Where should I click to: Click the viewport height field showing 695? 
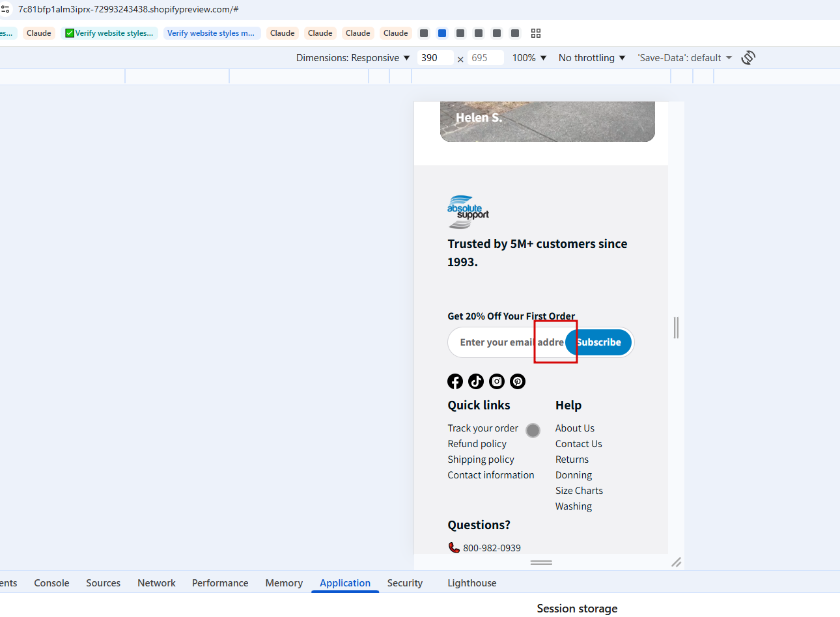point(486,58)
